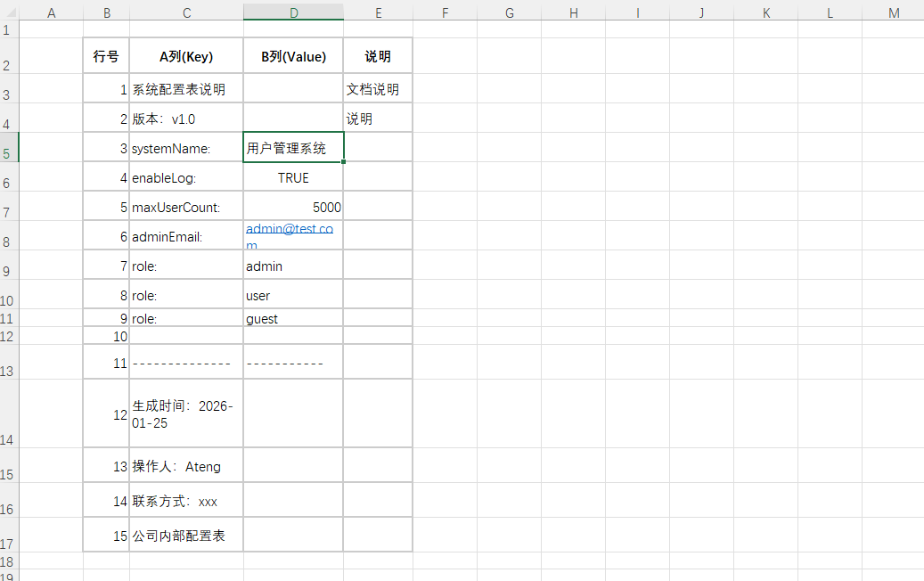Select row header 14
924x581 pixels.
click(x=9, y=439)
